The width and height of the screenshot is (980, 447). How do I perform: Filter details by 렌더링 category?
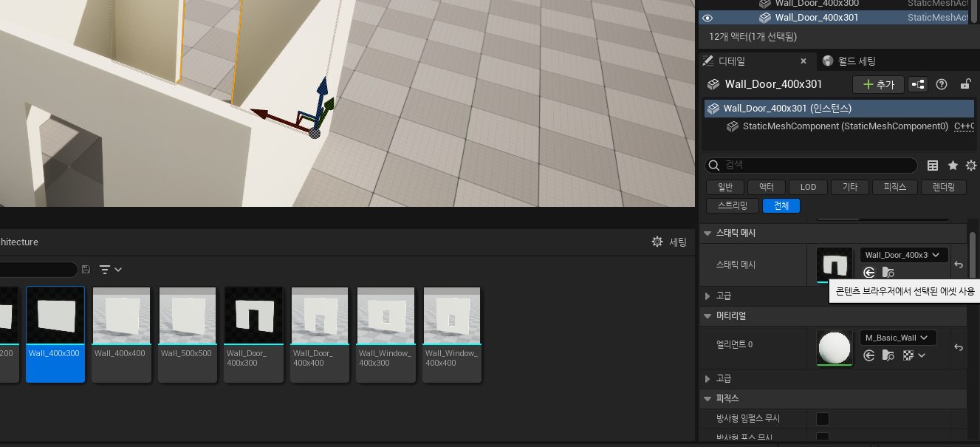tap(944, 187)
